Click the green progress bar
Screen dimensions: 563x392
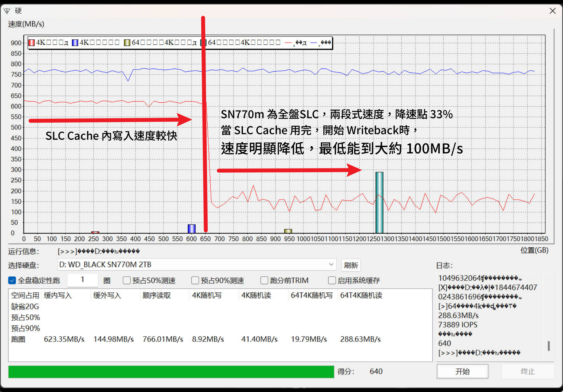171,372
